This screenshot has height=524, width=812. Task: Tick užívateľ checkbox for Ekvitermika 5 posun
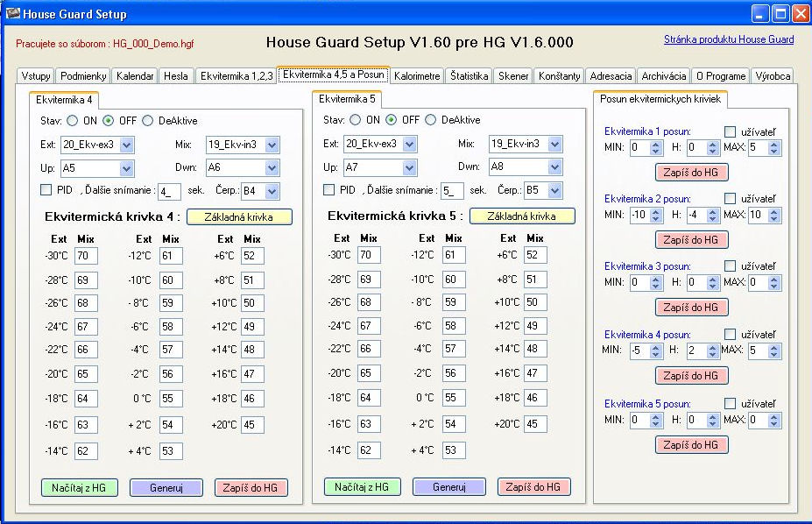[731, 403]
